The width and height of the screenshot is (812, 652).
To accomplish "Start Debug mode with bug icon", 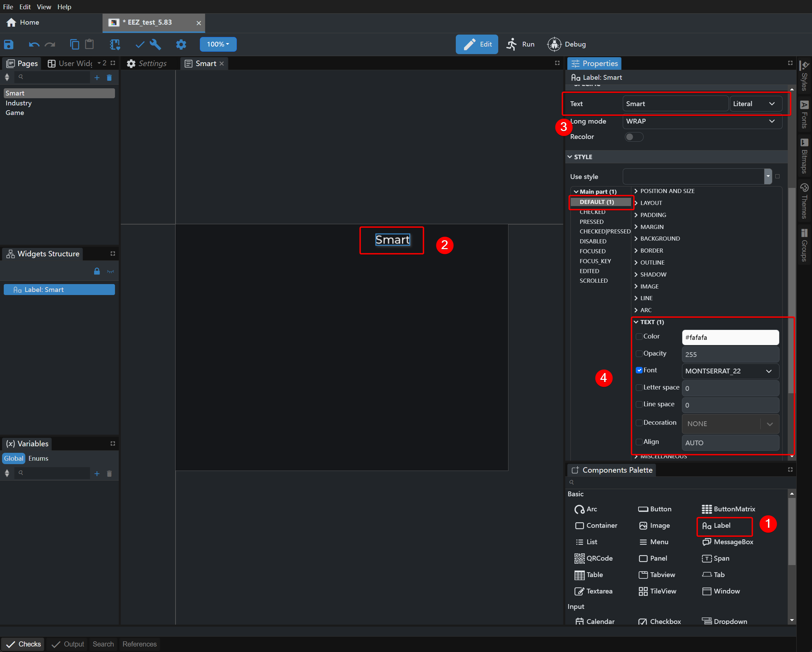I will tap(554, 44).
